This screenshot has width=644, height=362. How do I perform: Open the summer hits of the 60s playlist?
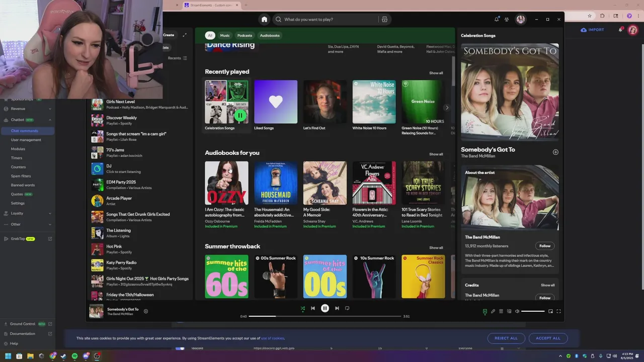tap(226, 277)
